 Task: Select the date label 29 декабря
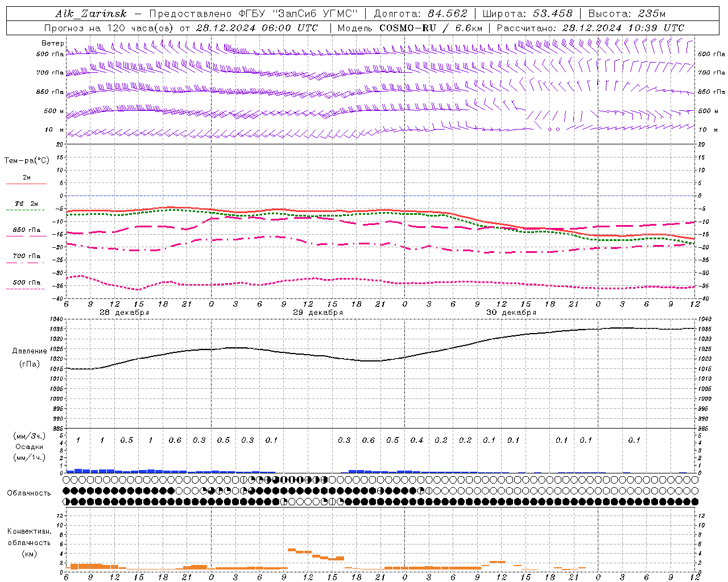tap(317, 313)
